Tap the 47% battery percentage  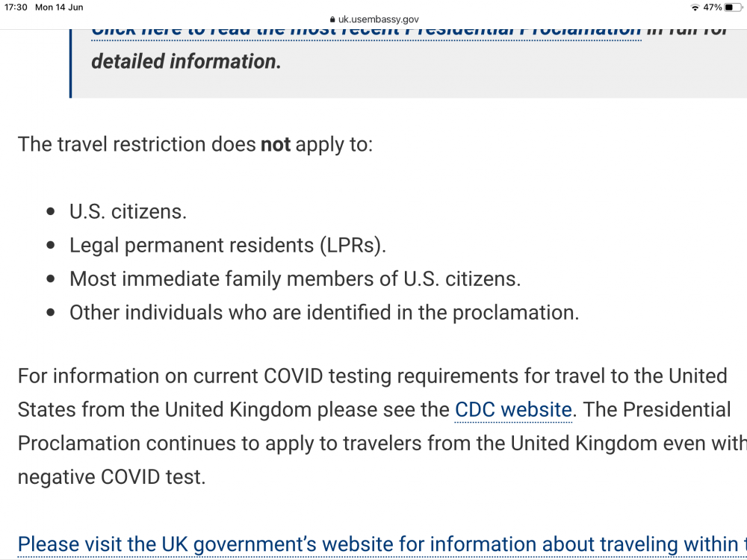coord(712,7)
